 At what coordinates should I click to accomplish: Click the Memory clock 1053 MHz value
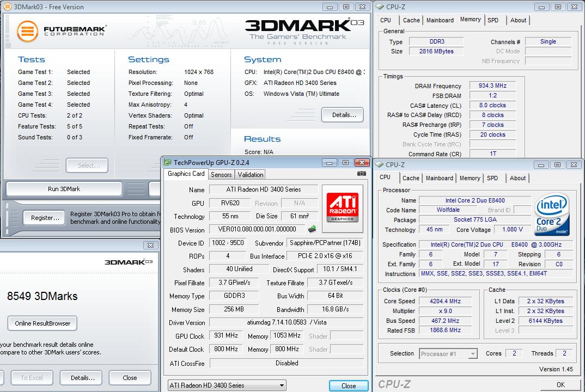(287, 336)
